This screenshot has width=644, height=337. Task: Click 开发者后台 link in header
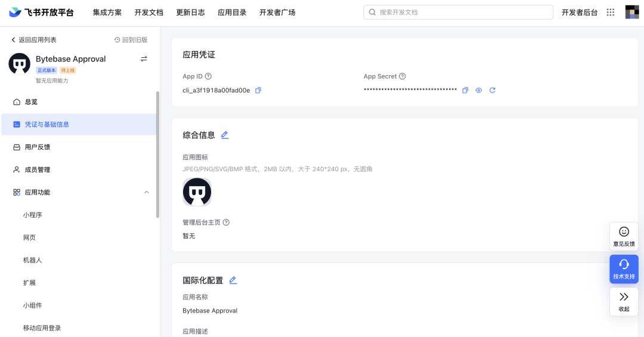580,13
